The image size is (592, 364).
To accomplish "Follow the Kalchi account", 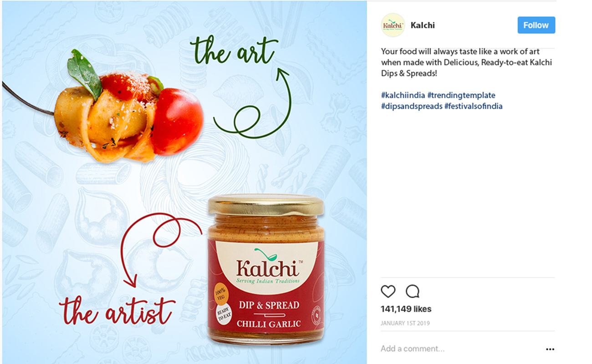I will tap(536, 25).
